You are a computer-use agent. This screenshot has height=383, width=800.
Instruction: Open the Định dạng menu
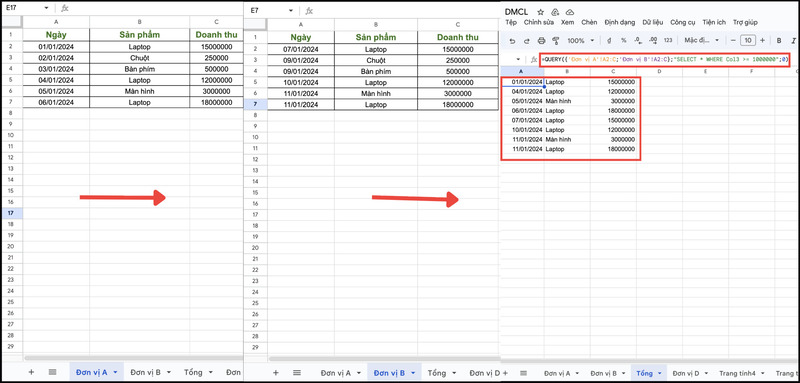click(620, 22)
